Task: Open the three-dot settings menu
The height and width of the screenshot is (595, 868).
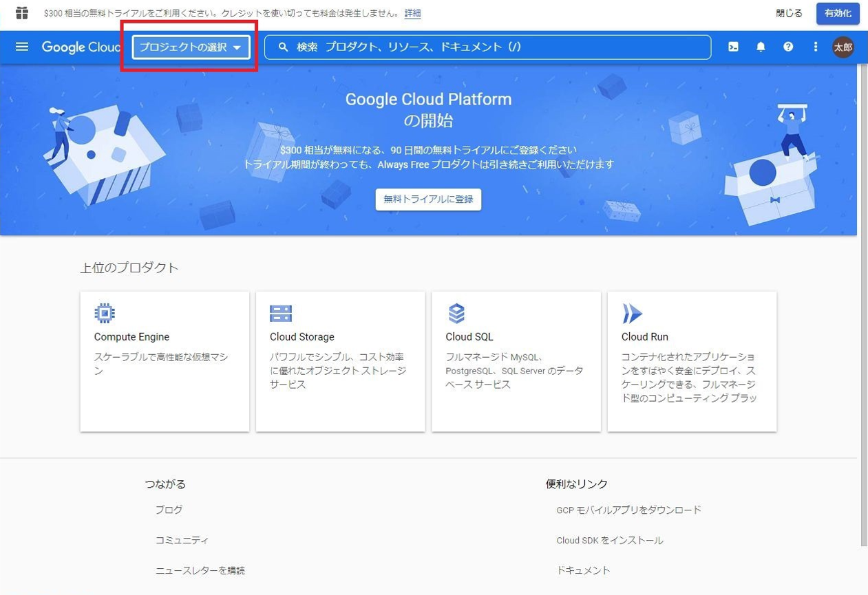Action: [x=816, y=47]
